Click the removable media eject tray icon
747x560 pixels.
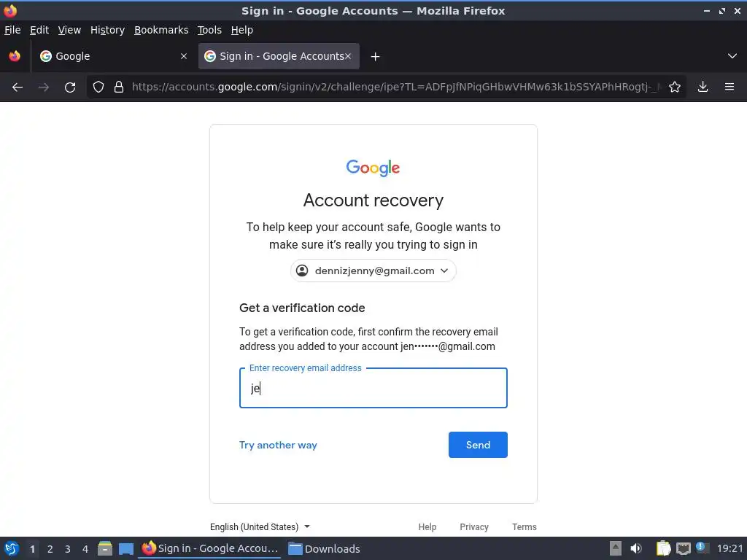pos(616,548)
